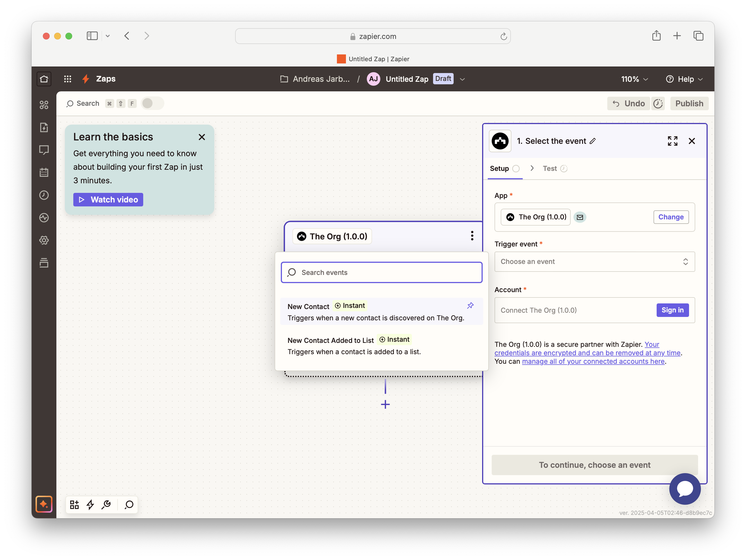Screen dimensions: 746x560
Task: Click the Sign in button
Action: tap(672, 310)
